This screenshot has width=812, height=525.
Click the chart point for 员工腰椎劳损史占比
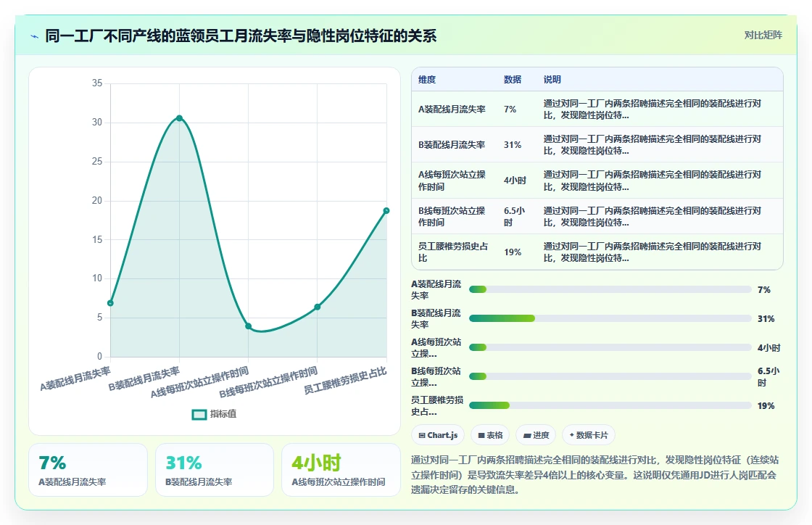(x=386, y=211)
